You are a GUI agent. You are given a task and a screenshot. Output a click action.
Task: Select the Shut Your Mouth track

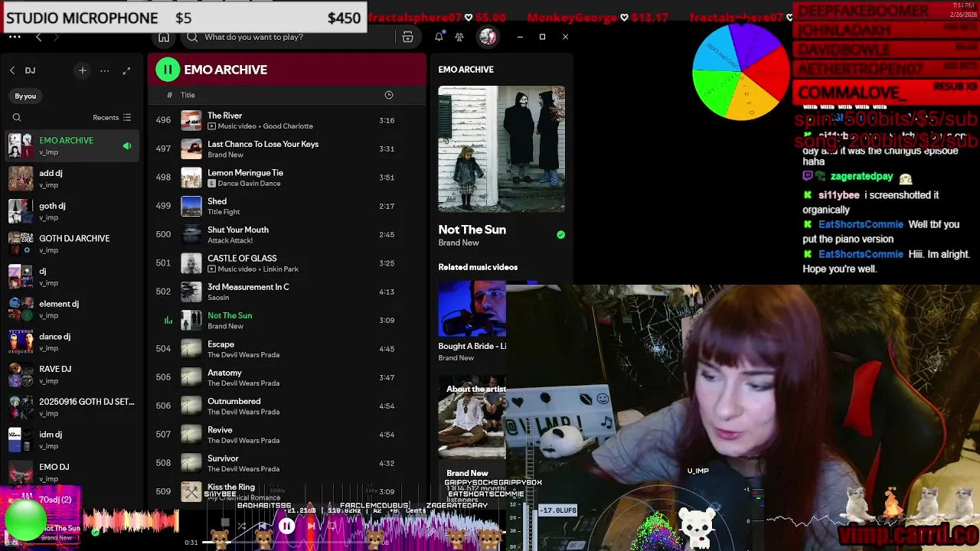pos(286,234)
